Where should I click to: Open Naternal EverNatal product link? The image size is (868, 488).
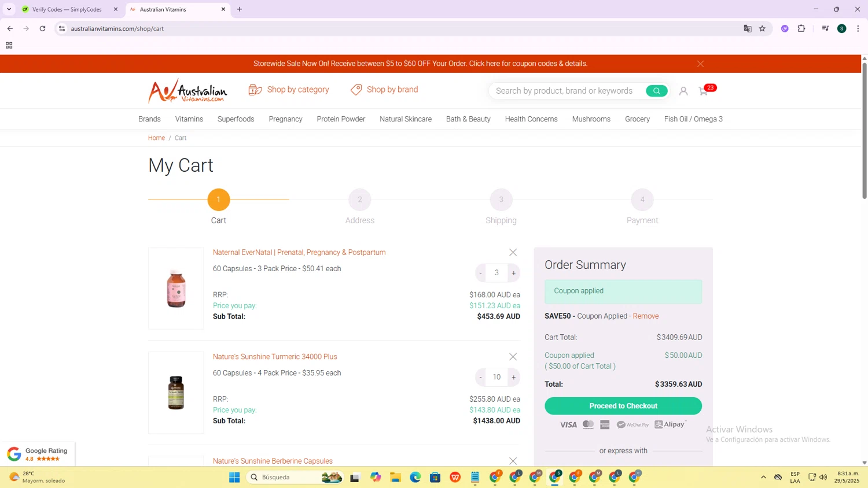click(x=299, y=253)
